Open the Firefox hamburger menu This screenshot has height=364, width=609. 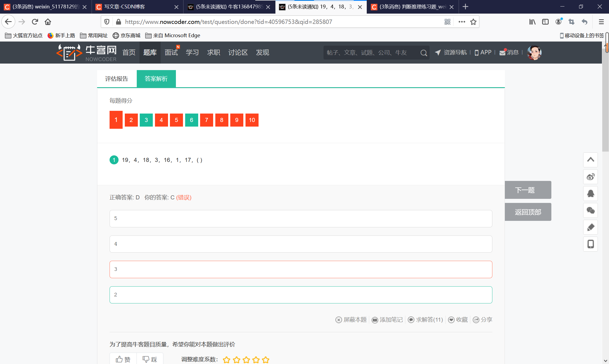pyautogui.click(x=601, y=22)
